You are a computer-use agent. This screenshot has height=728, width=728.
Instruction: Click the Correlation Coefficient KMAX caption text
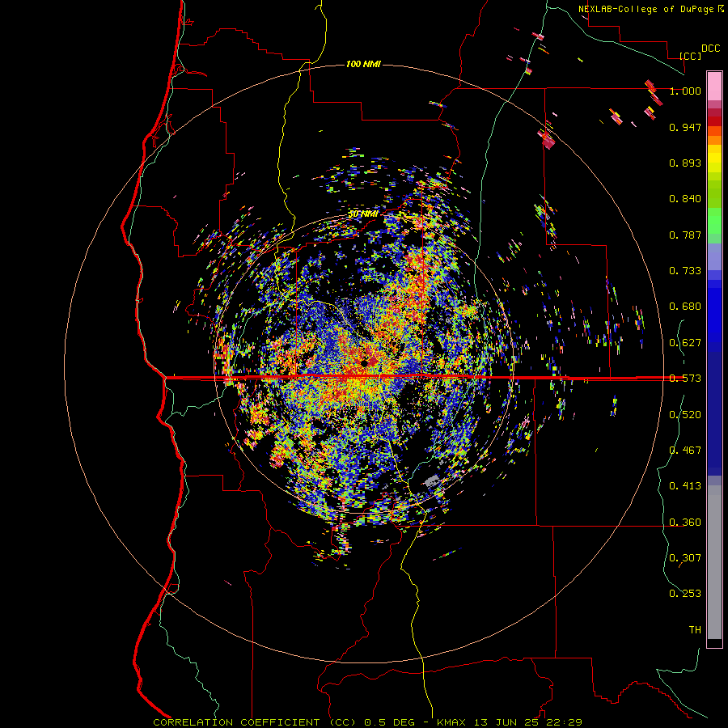[x=367, y=722]
